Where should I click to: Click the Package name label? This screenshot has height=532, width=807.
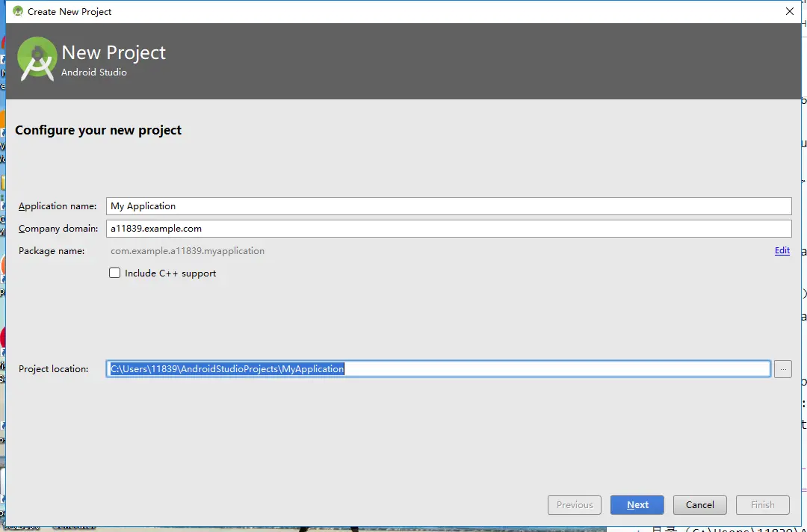[52, 250]
